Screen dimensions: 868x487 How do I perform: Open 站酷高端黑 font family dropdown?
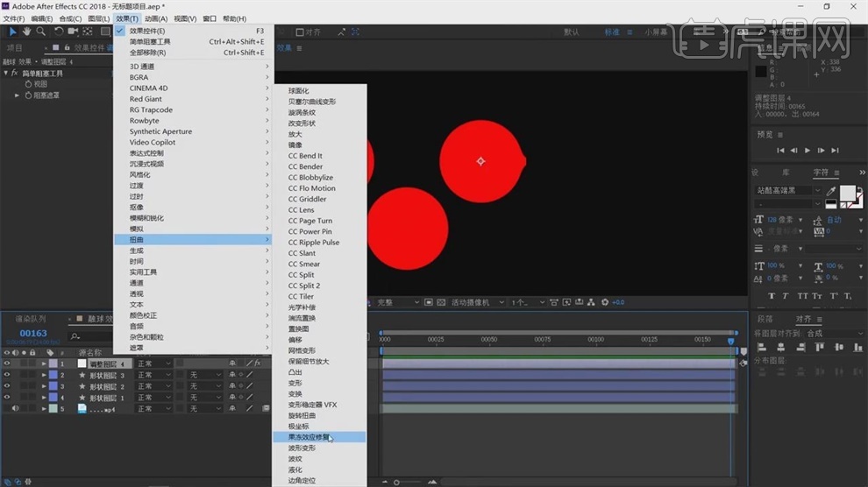pyautogui.click(x=816, y=190)
